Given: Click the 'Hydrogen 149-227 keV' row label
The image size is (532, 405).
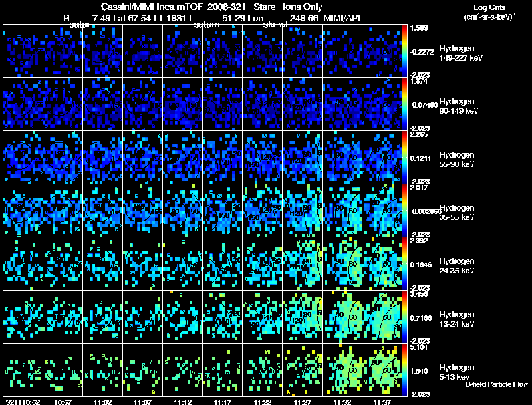Looking at the screenshot, I should pos(461,53).
